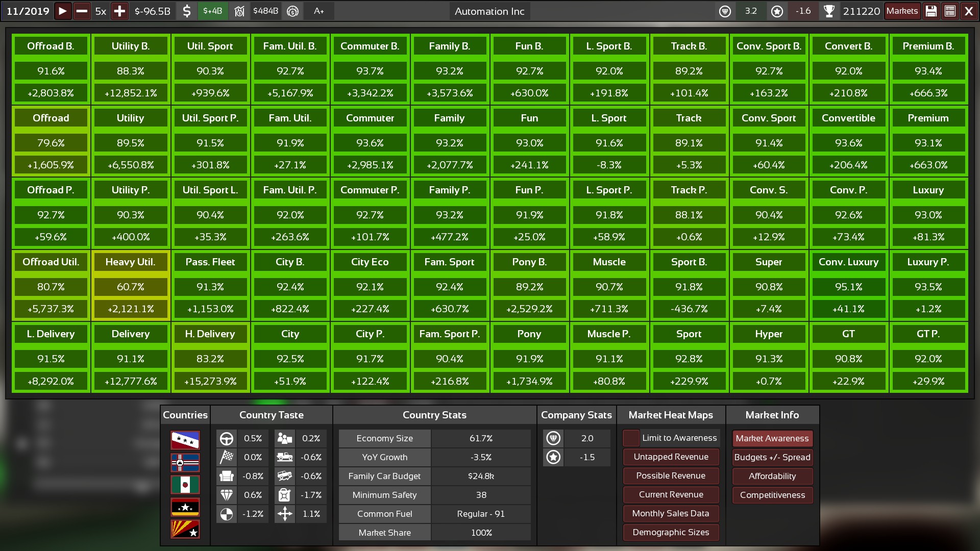Click the dollar sign finances icon
The width and height of the screenshot is (980, 551).
[187, 11]
